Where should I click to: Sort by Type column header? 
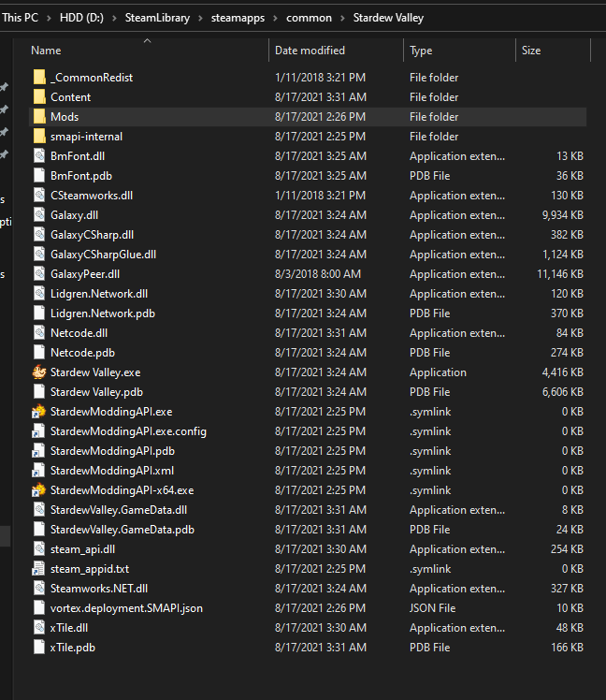(x=421, y=51)
